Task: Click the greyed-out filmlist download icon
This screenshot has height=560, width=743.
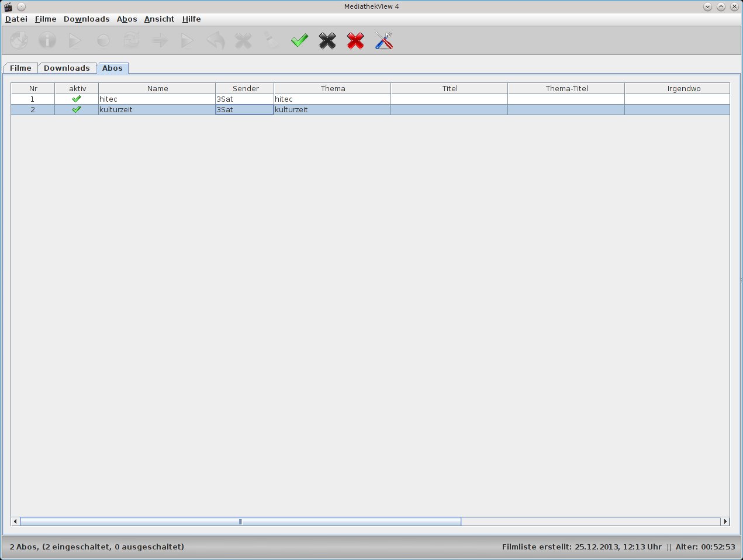Action: [x=19, y=40]
